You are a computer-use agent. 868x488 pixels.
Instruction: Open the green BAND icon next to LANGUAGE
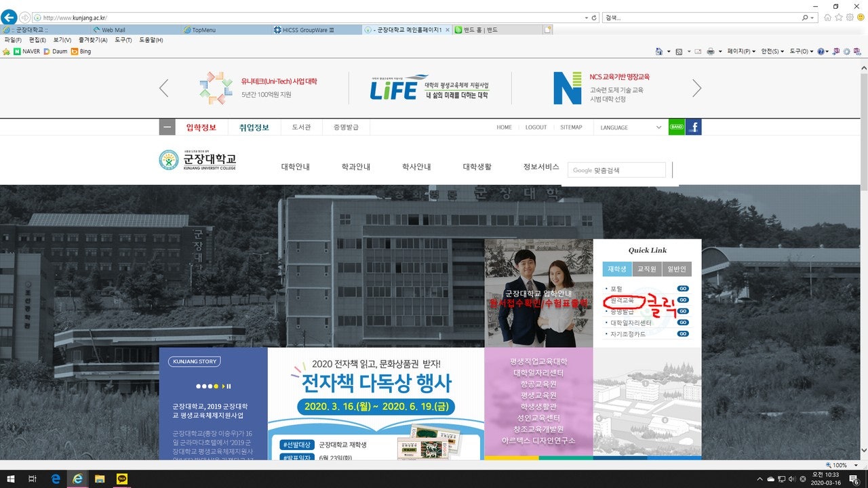(x=677, y=127)
